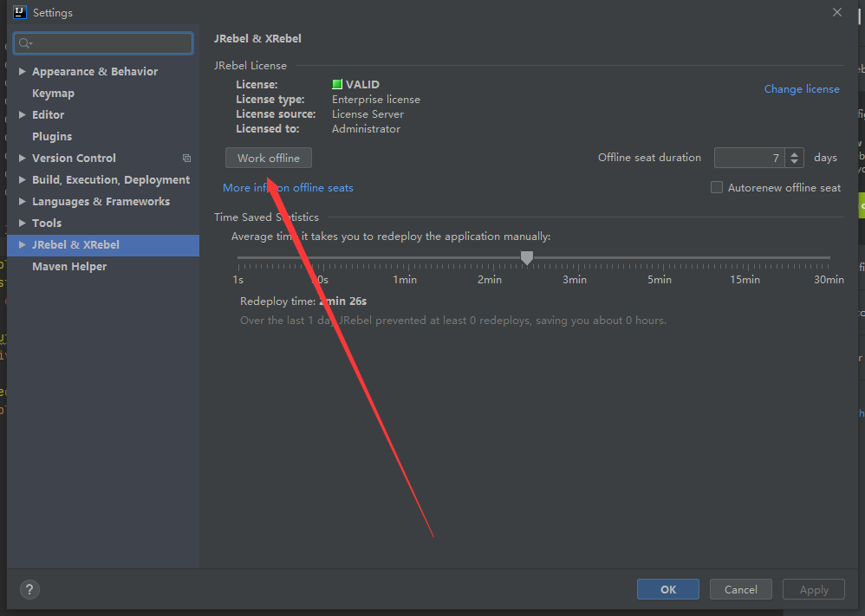Click the Redeploy time 2min 26s value
Screen dimensions: 865x616
tap(342, 302)
